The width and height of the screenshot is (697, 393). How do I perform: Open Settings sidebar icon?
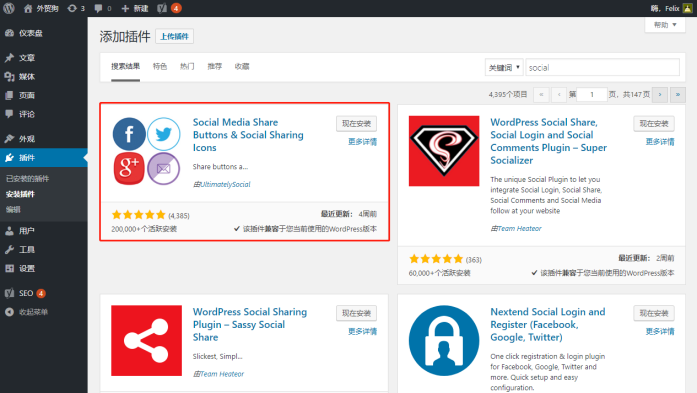coord(9,268)
